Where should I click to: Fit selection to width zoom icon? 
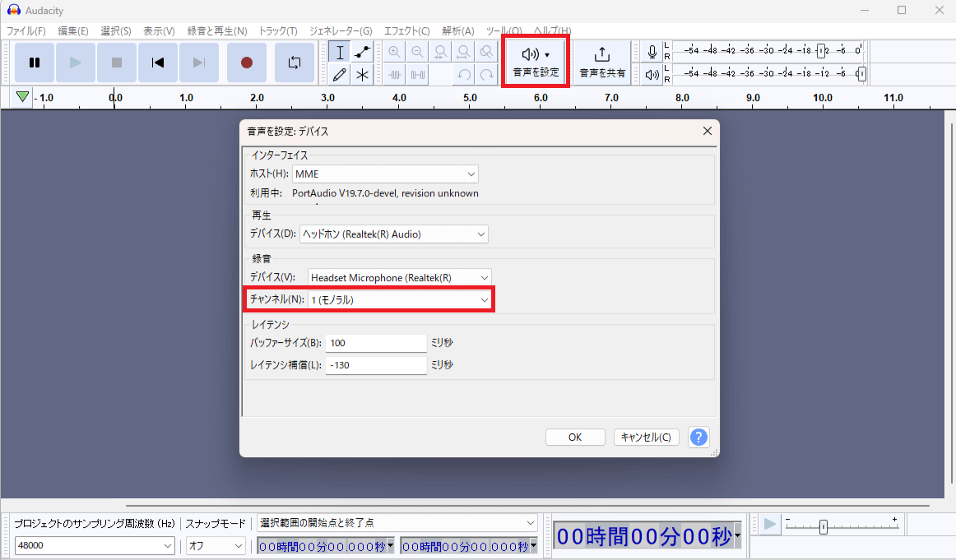(x=440, y=53)
